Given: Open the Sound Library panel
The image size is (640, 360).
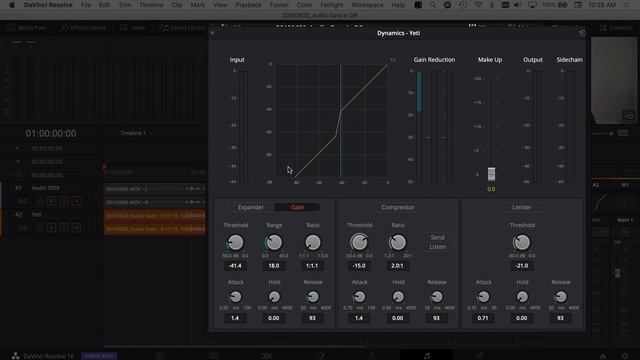Looking at the screenshot, I should tap(183, 28).
